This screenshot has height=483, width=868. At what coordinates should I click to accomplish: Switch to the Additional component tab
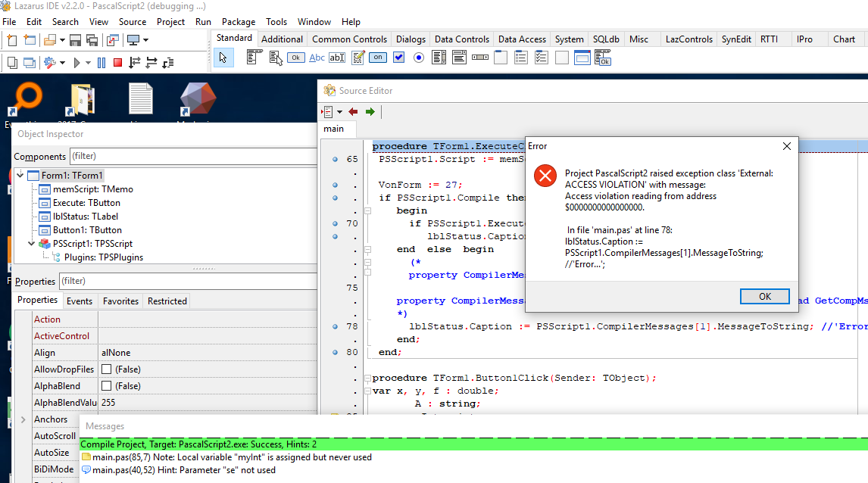pyautogui.click(x=282, y=39)
